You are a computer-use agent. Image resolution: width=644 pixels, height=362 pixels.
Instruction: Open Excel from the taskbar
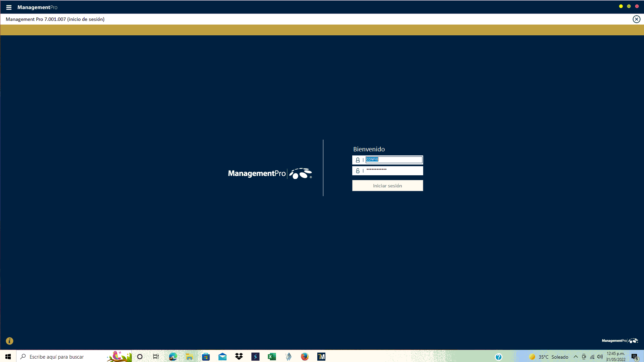[272, 357]
